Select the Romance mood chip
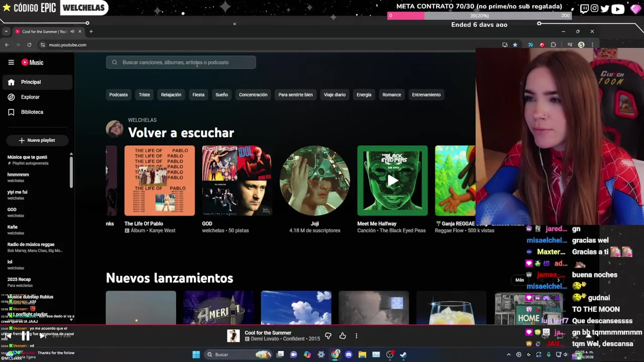Image resolution: width=644 pixels, height=362 pixels. coord(391,95)
